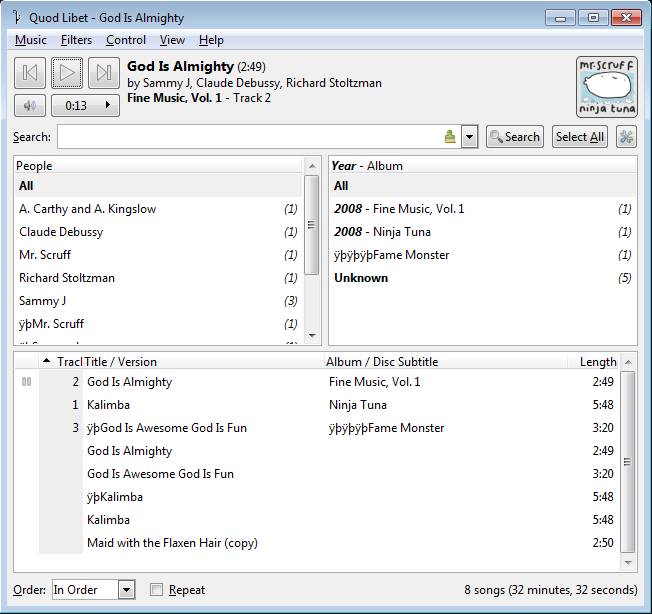652x614 pixels.
Task: Select Mr. Scruff without garbled prefix in People
Action: [x=158, y=254]
